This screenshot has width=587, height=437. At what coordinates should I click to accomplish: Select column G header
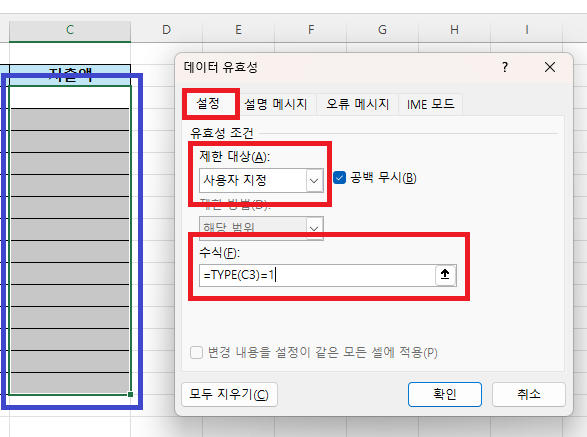pyautogui.click(x=382, y=30)
